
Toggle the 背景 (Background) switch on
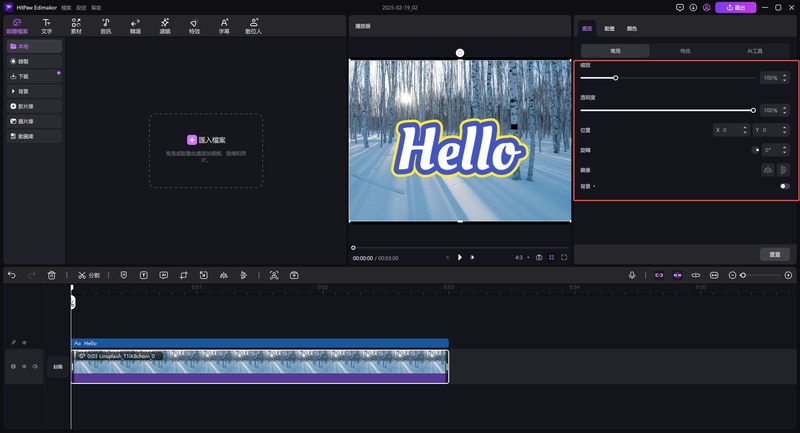point(784,186)
